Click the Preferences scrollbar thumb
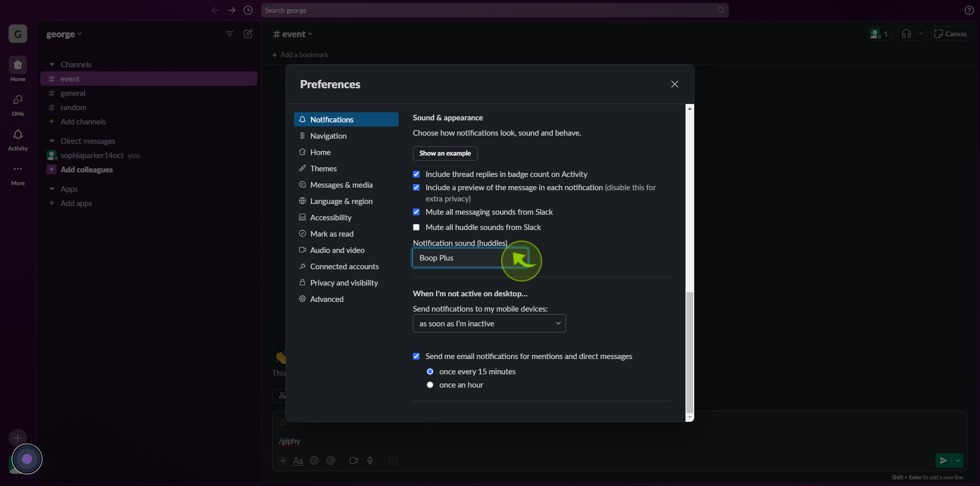 pos(690,352)
